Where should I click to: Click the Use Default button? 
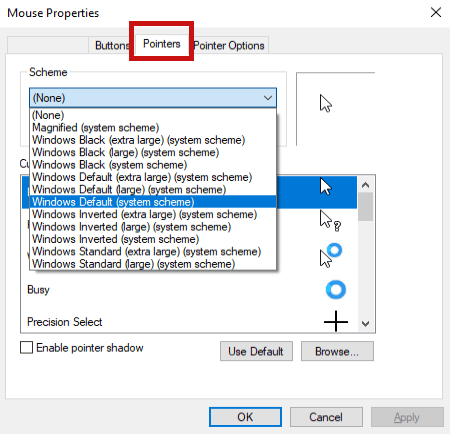(256, 351)
